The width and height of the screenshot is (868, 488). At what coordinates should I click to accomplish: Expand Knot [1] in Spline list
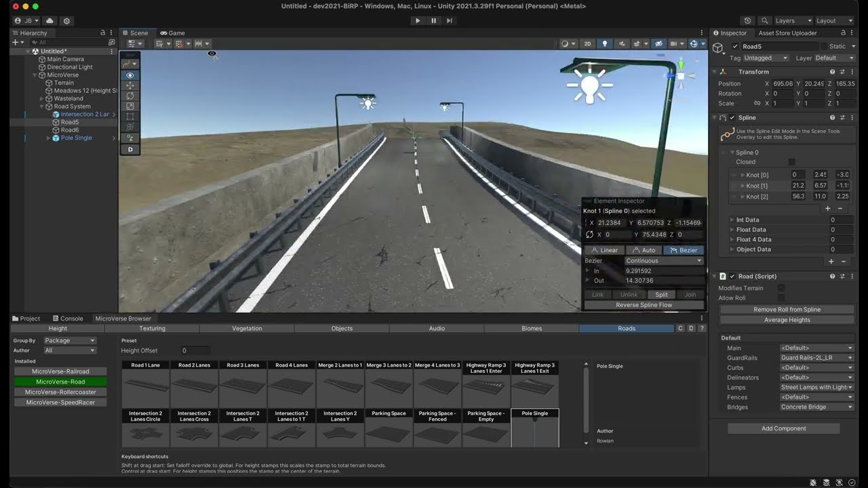(742, 186)
